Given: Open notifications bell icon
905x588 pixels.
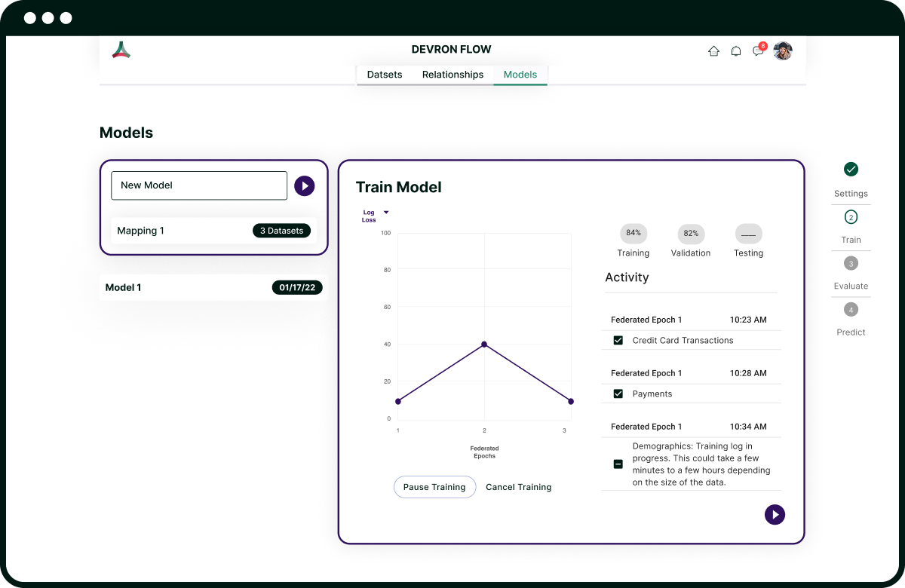Looking at the screenshot, I should [x=736, y=51].
